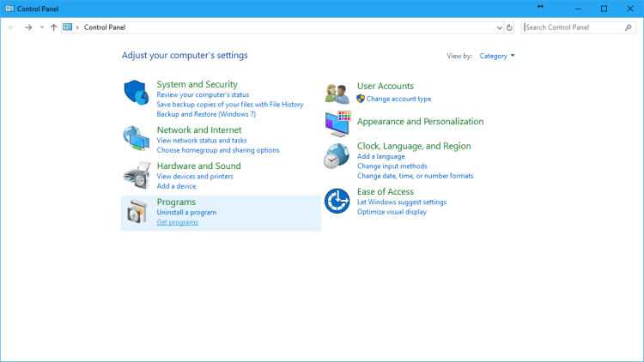Open Programs category heading
Image resolution: width=644 pixels, height=362 pixels.
point(176,202)
